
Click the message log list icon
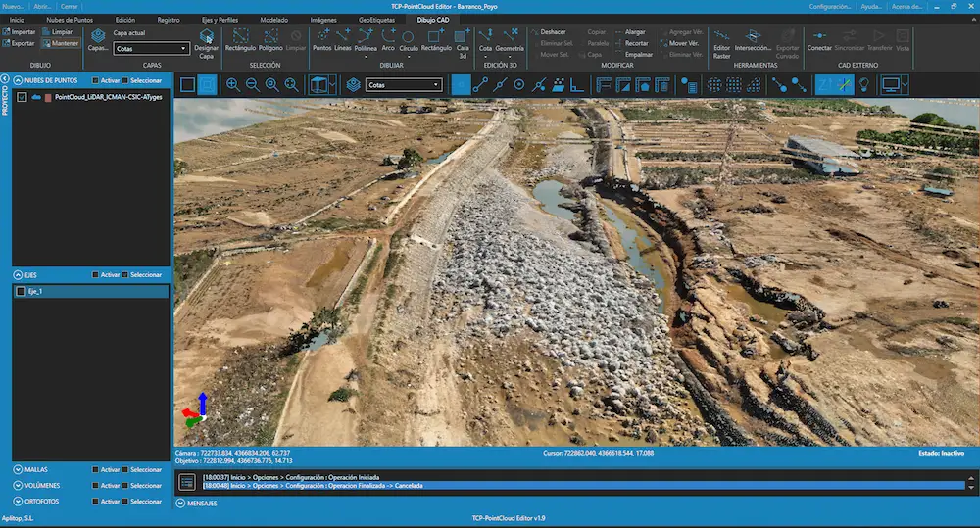[187, 482]
